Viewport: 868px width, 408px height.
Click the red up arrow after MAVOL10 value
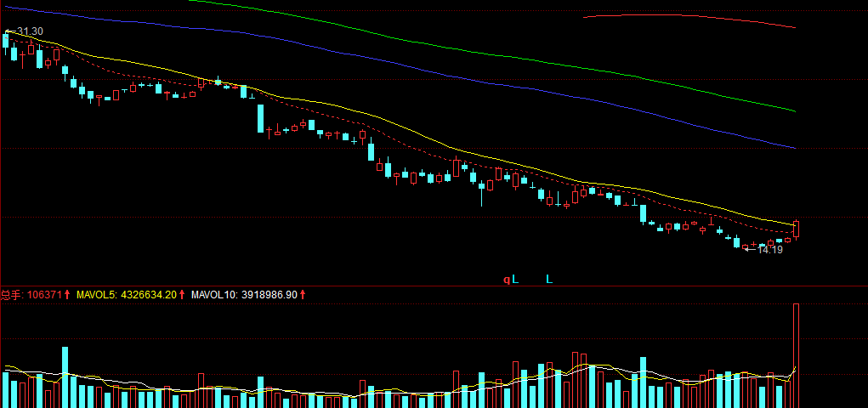point(303,294)
